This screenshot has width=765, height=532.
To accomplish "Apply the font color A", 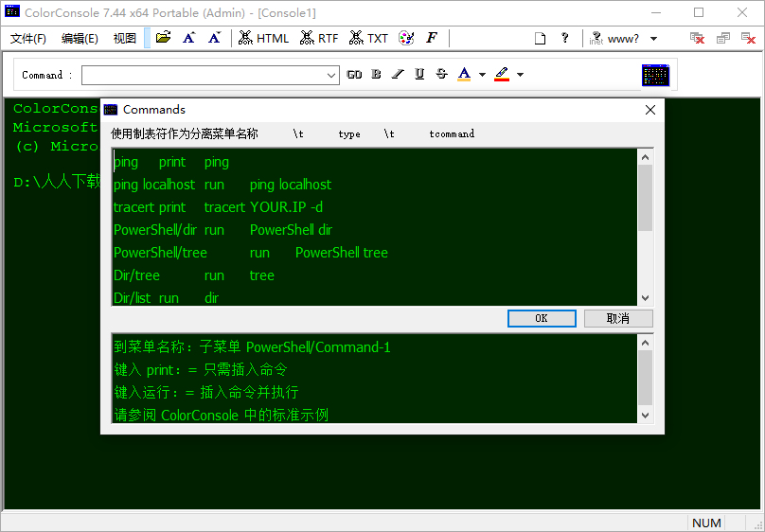I will click(464, 74).
